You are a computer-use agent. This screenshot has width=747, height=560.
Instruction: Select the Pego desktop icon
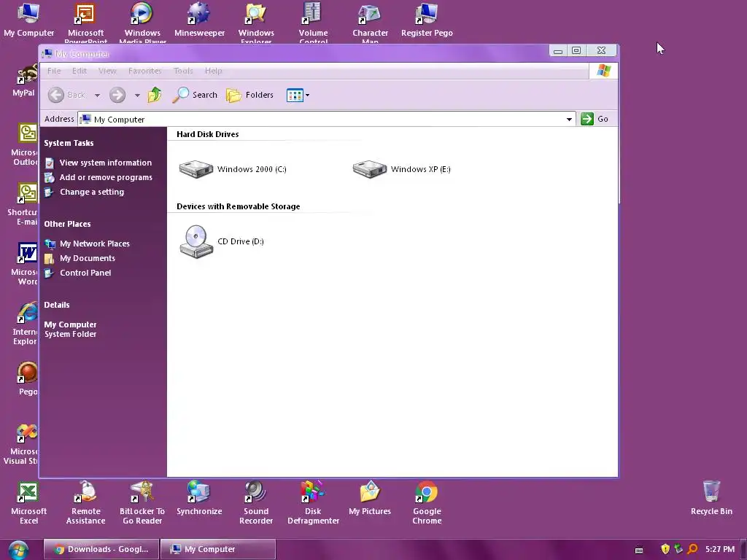[x=28, y=379]
